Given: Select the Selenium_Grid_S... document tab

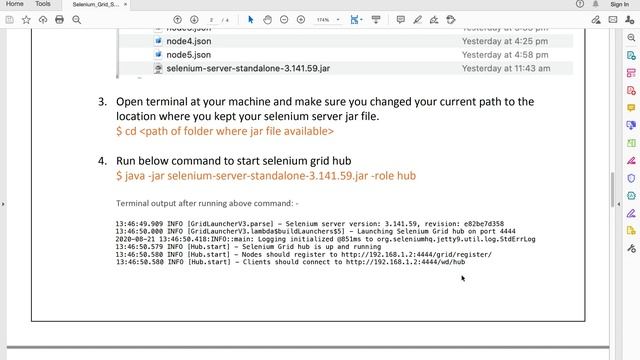Looking at the screenshot, I should 96,4.
